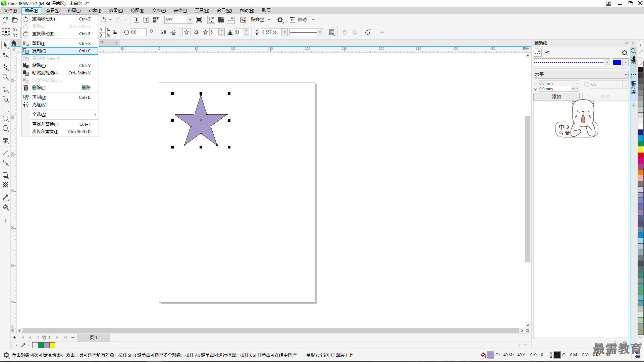The image size is (644, 362).
Task: Select the Ellipse tool
Action: point(5,119)
